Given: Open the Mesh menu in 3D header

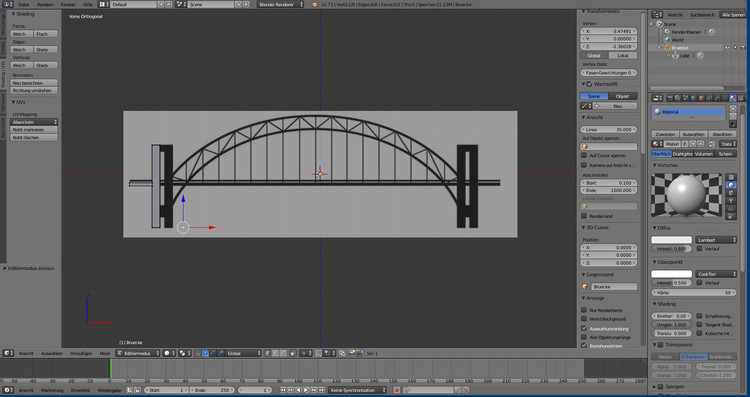Looking at the screenshot, I should point(105,353).
